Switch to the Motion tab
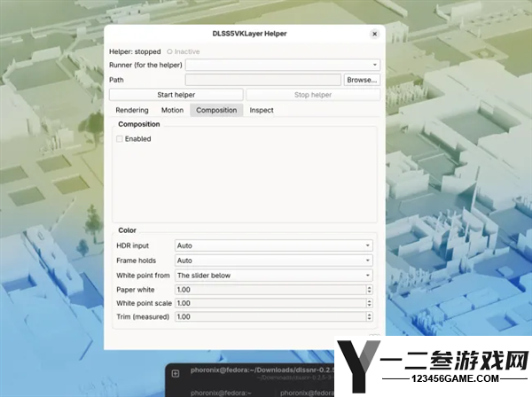 (172, 110)
